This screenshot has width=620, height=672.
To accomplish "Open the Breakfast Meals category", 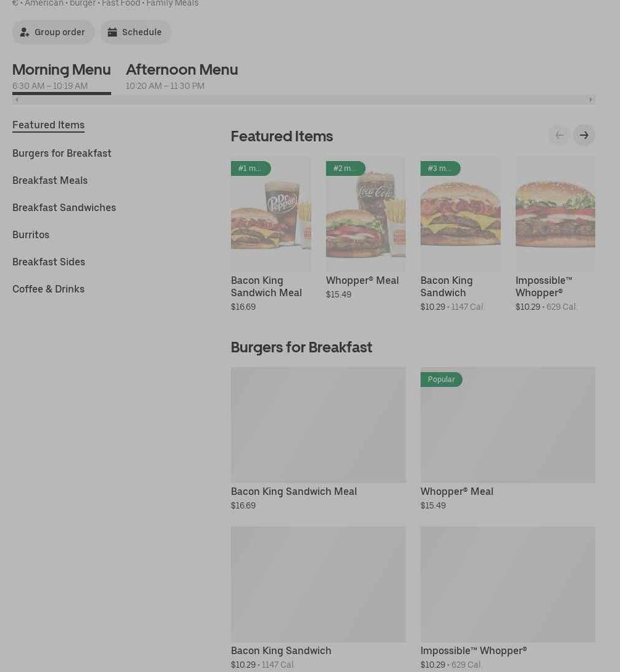I will click(x=50, y=180).
